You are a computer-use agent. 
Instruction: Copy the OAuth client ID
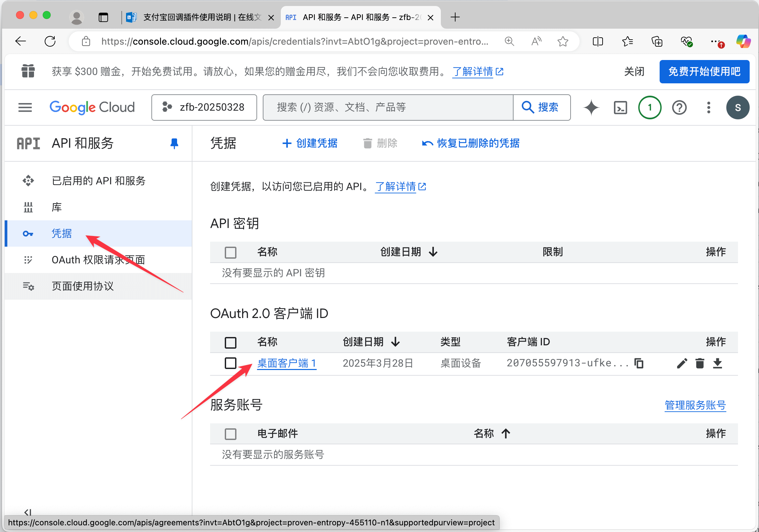click(x=639, y=363)
